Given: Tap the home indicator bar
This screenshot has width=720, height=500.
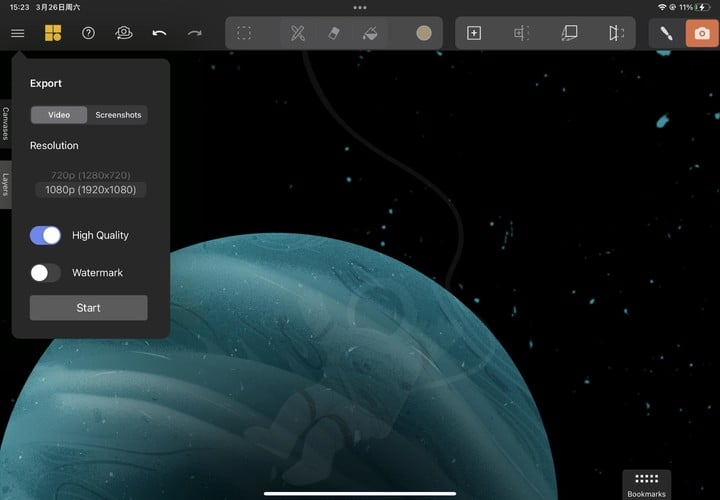Looking at the screenshot, I should point(360,494).
